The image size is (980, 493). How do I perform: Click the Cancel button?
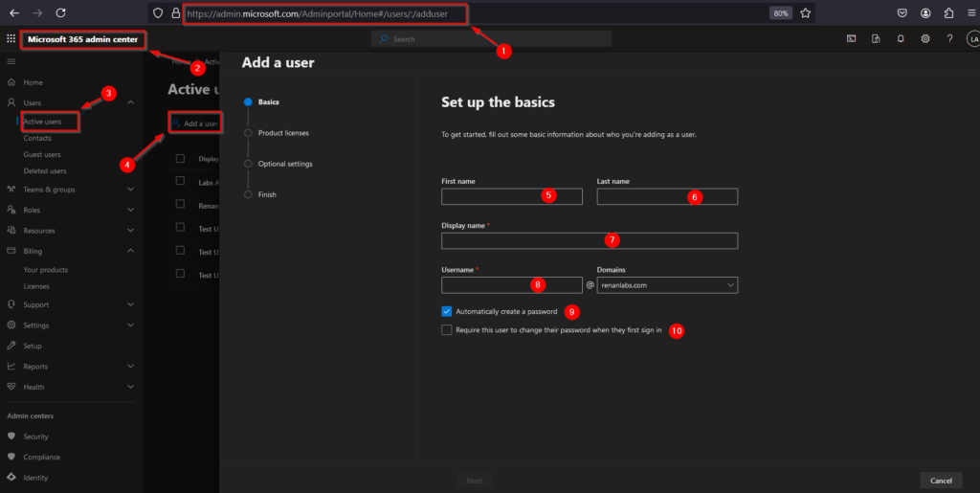pyautogui.click(x=941, y=481)
